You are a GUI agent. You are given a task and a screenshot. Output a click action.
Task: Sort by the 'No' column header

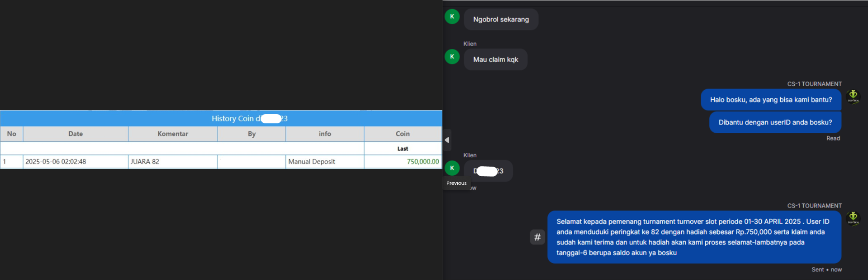click(12, 134)
